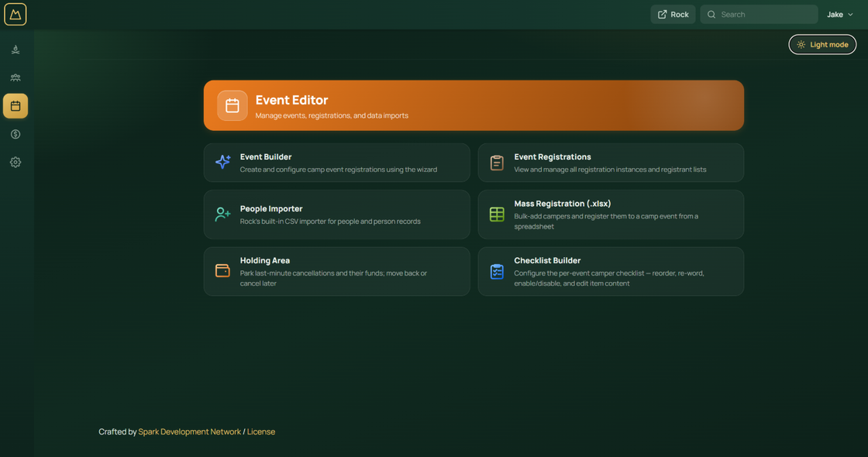868x457 pixels.
Task: Click 'Rock's built-in CSV importer' description
Action: click(330, 222)
